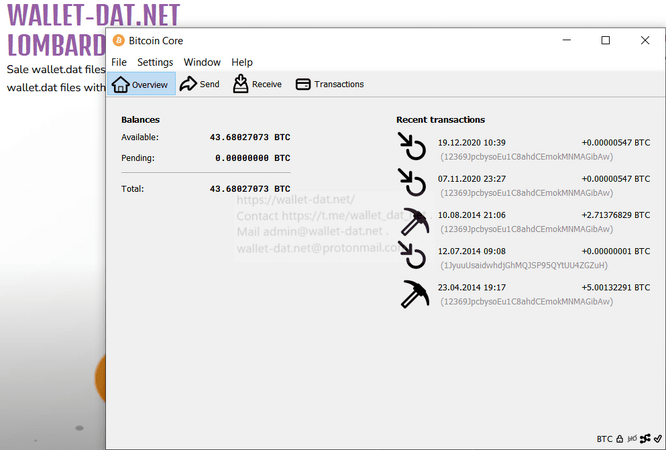Viewport: 666px width, 450px height.
Task: Click the incoming icon beside 19.12.2020 10:39
Action: click(412, 146)
